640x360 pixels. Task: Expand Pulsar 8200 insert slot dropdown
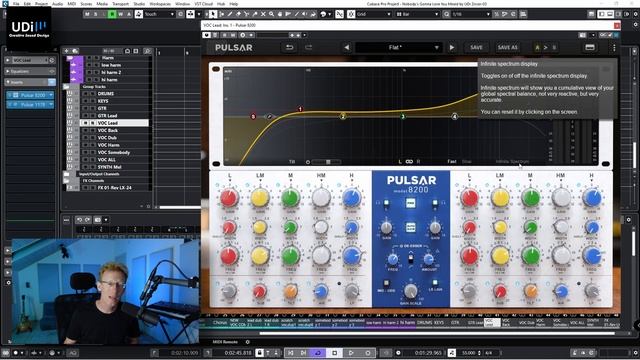click(x=51, y=95)
